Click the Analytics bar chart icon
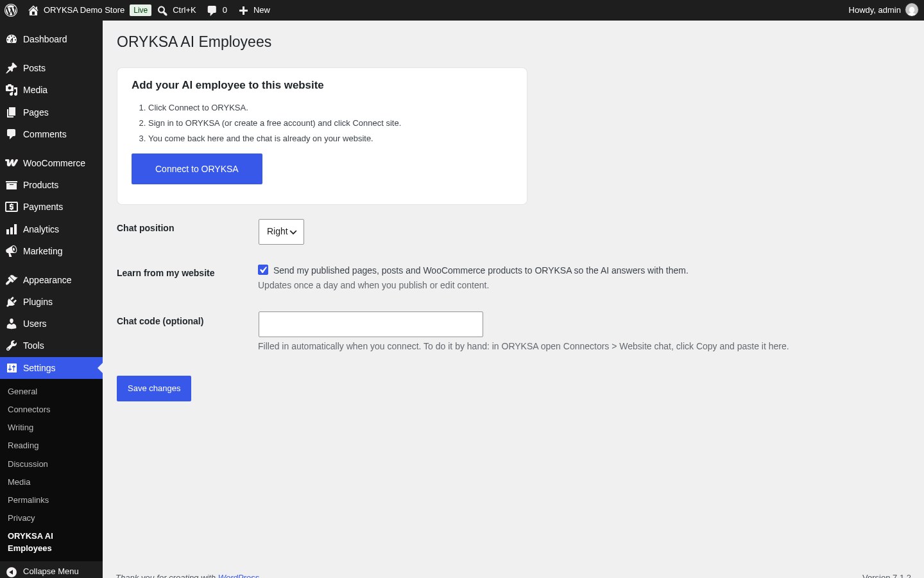This screenshot has width=924, height=578. pyautogui.click(x=12, y=229)
